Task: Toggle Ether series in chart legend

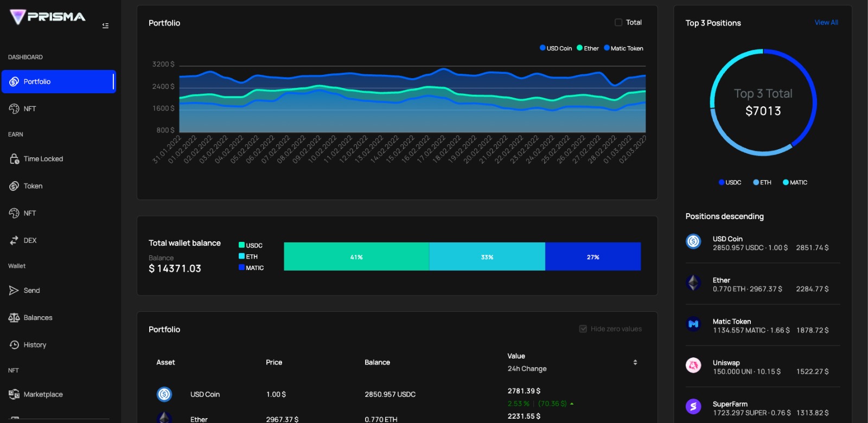Action: coord(588,48)
